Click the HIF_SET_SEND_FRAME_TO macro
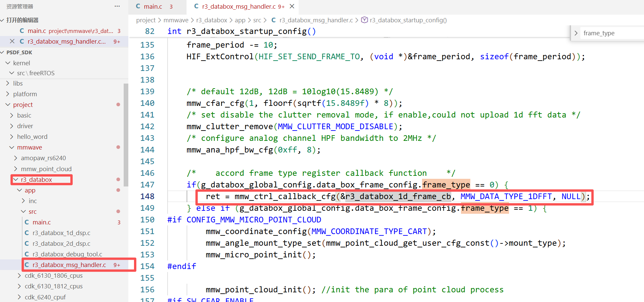This screenshot has height=302, width=644. coord(309,57)
